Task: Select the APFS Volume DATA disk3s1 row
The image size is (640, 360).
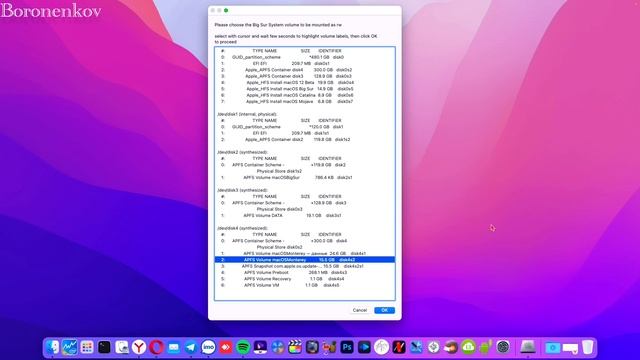Action: pyautogui.click(x=304, y=216)
